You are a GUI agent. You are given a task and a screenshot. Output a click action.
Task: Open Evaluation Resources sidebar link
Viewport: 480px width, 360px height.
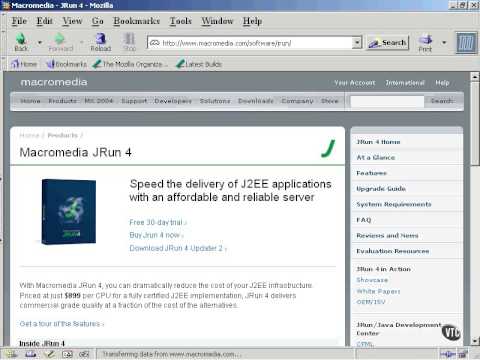point(393,251)
